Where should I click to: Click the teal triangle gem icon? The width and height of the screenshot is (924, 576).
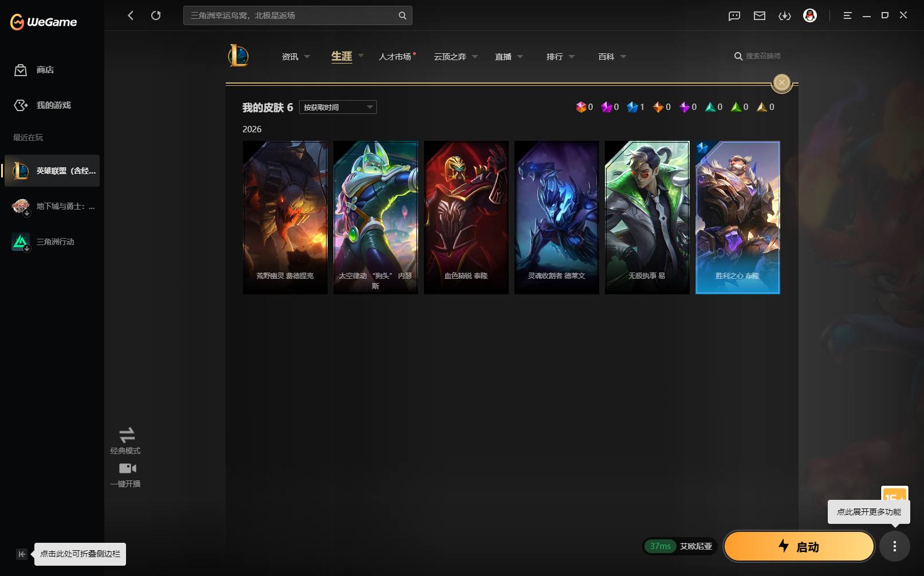[x=710, y=107]
